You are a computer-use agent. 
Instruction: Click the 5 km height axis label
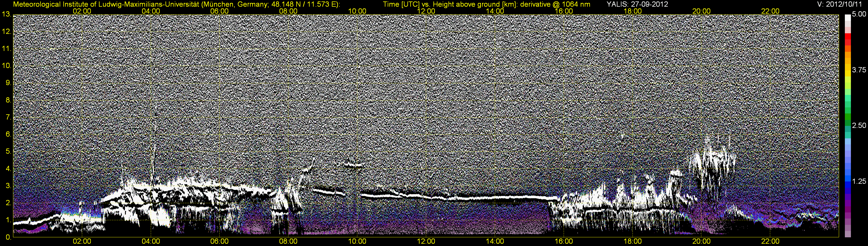(8, 152)
